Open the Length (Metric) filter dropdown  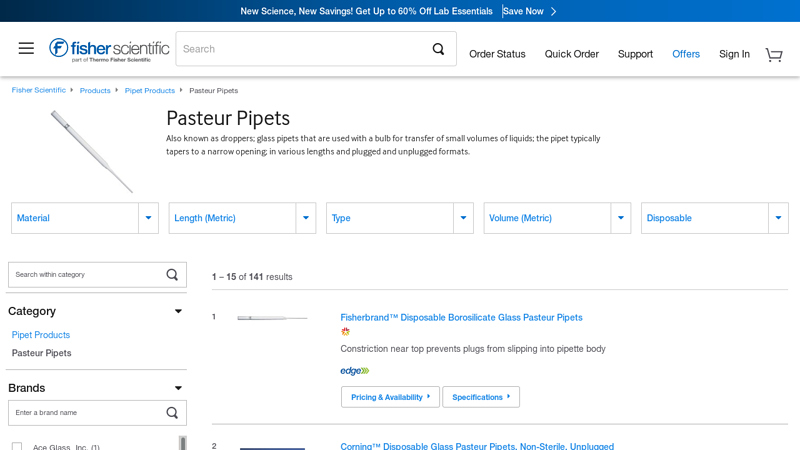click(x=242, y=218)
